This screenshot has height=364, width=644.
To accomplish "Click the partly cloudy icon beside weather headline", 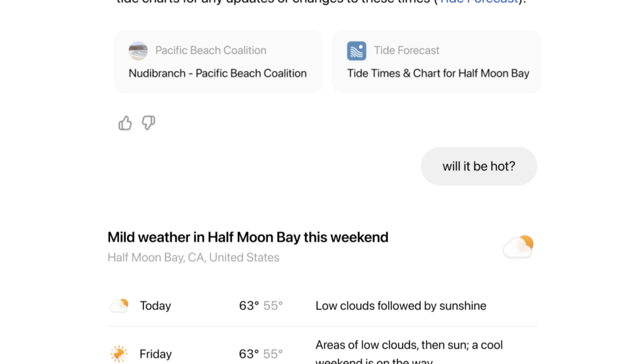I will coord(518,246).
